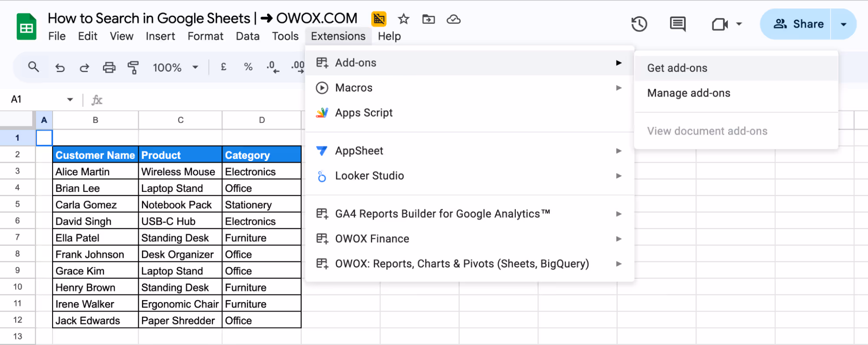868x345 pixels.
Task: Select the cell containing Jack Edwards
Action: [x=96, y=321]
